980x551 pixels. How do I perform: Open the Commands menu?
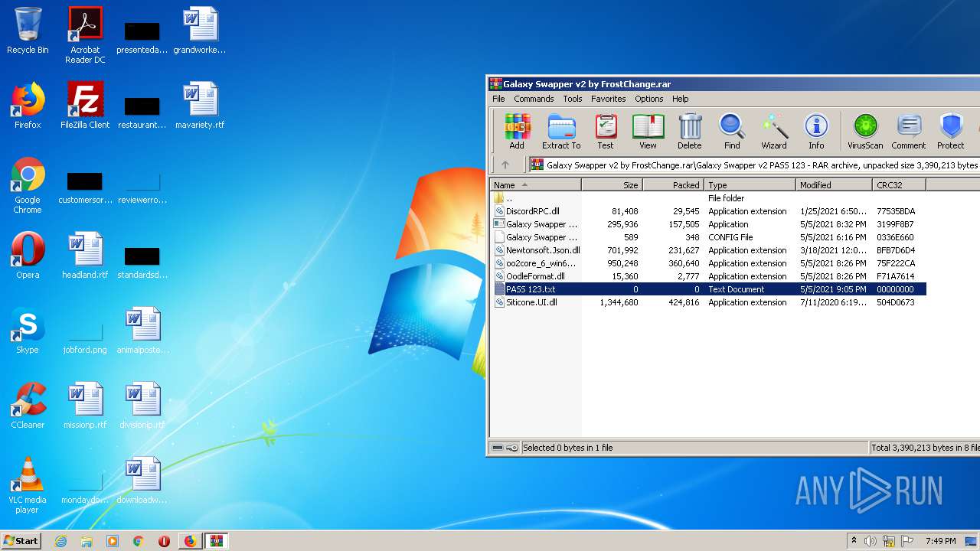pos(534,99)
